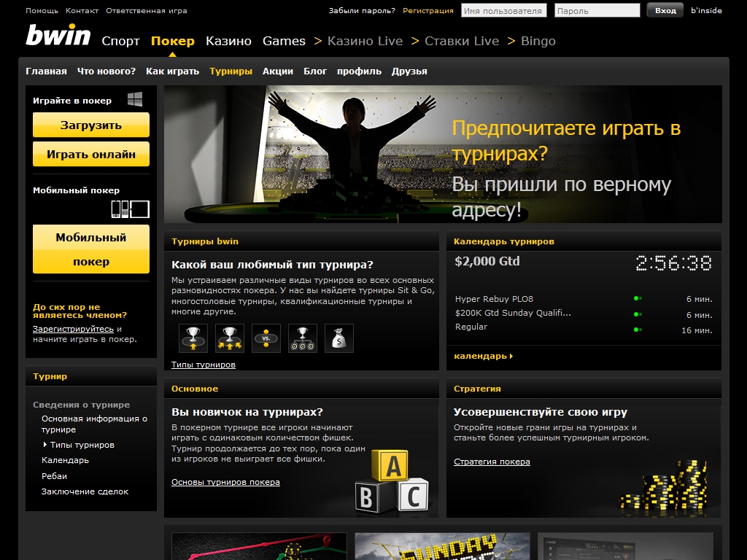
Task: Focus the username input field
Action: (503, 11)
